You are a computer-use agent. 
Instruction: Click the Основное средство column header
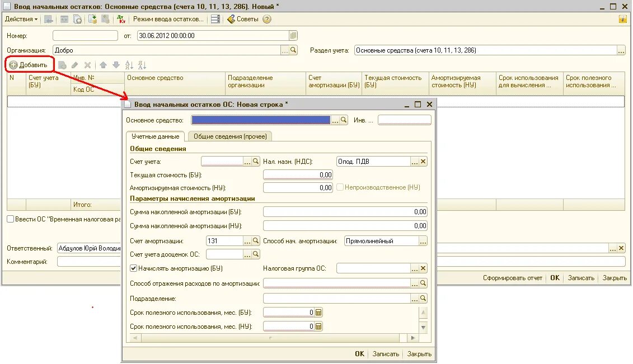pyautogui.click(x=175, y=83)
